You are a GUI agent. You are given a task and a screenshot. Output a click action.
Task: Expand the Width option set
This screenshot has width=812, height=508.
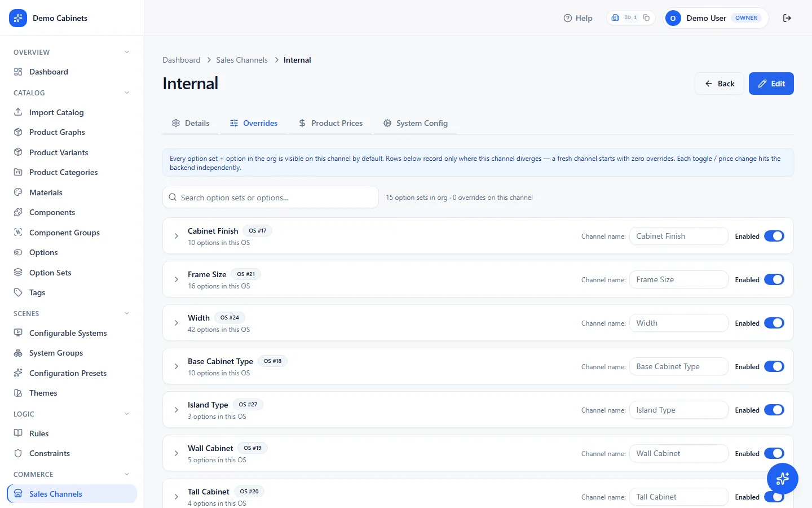click(x=176, y=323)
